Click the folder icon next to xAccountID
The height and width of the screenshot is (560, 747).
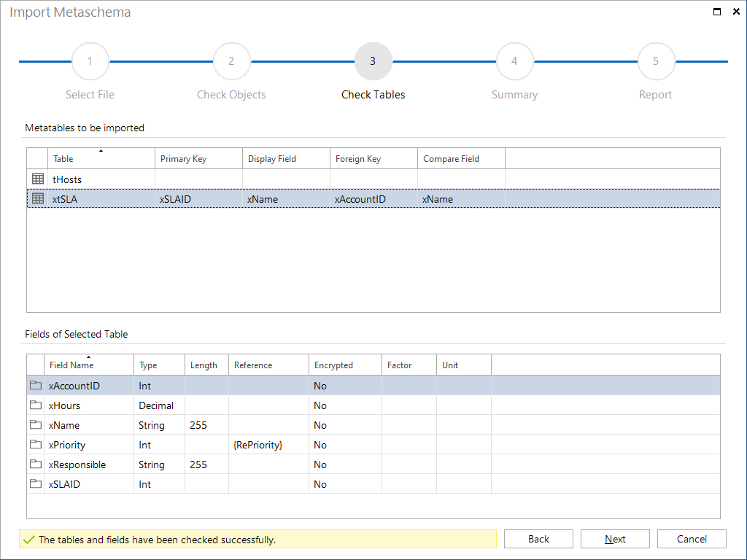(36, 385)
